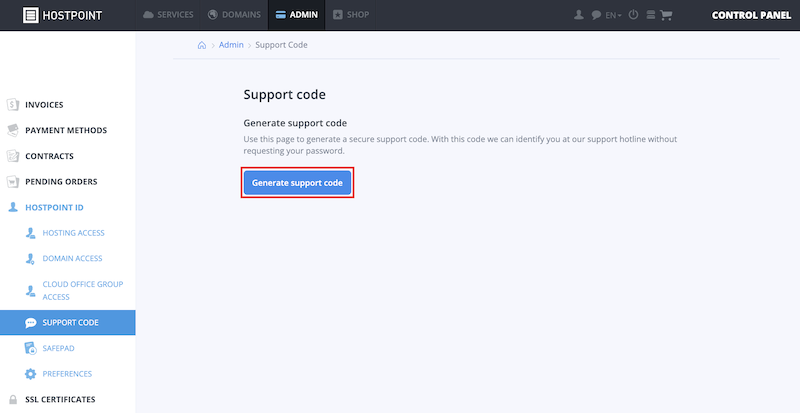Click the Control Panel title
The height and width of the screenshot is (413, 800).
(752, 15)
